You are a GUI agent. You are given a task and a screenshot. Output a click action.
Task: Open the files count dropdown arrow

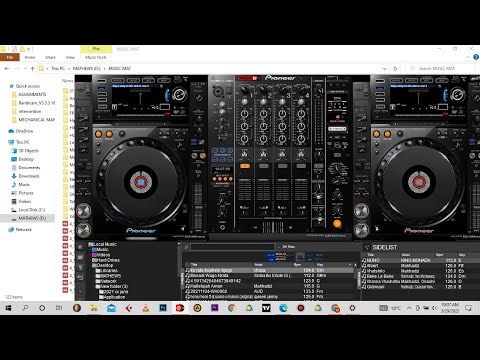tap(279, 247)
